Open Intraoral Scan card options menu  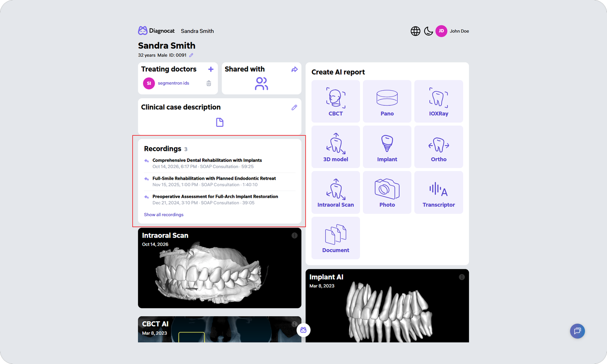click(294, 235)
